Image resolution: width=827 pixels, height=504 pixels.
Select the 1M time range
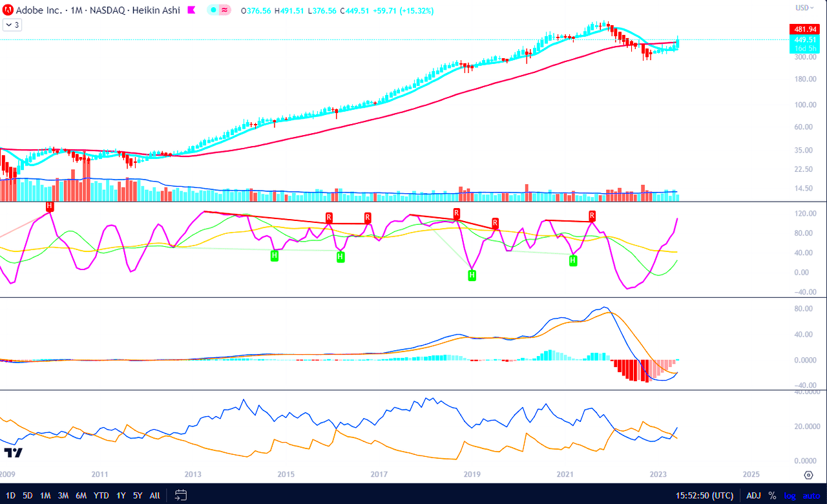click(45, 496)
